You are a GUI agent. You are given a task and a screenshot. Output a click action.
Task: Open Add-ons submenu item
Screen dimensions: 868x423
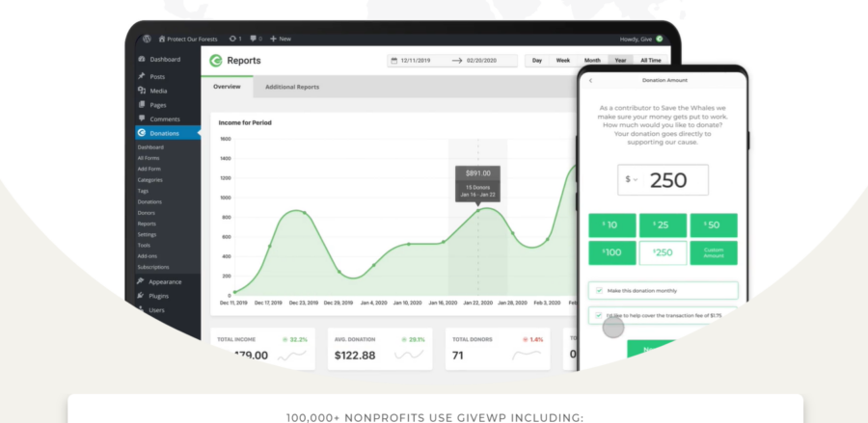pos(147,256)
